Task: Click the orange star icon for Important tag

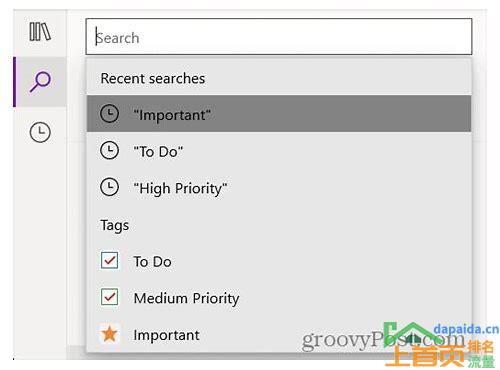Action: 109,334
